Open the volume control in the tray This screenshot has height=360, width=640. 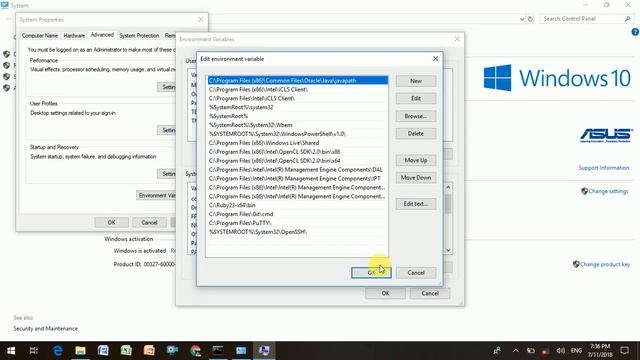tap(560, 351)
